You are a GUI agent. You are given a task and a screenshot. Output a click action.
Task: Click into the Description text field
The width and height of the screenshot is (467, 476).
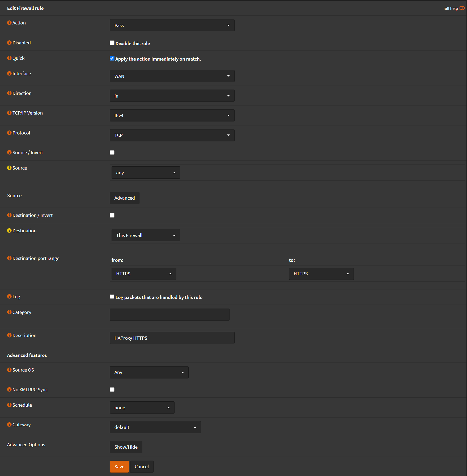pos(172,338)
